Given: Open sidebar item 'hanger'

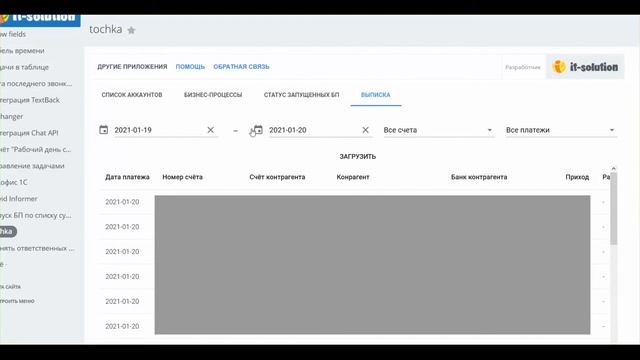Looking at the screenshot, I should coord(11,116).
